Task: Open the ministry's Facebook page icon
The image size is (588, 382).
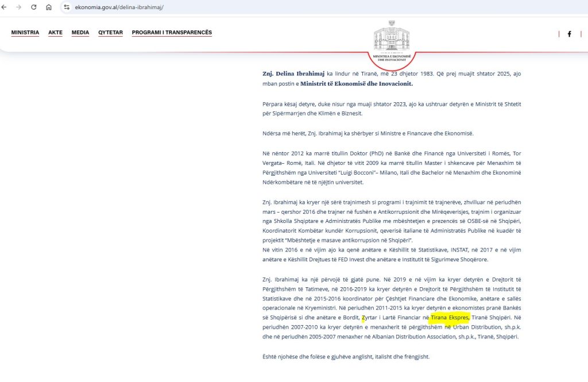Action: click(x=569, y=34)
